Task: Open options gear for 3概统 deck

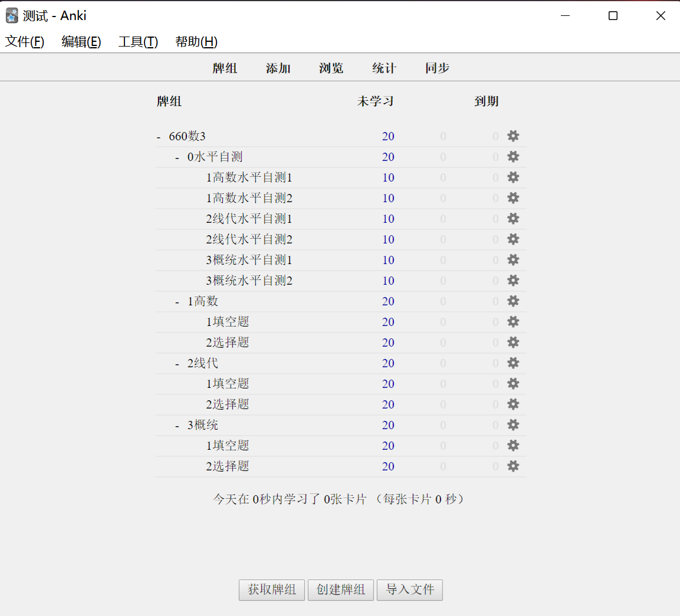Action: tap(513, 425)
